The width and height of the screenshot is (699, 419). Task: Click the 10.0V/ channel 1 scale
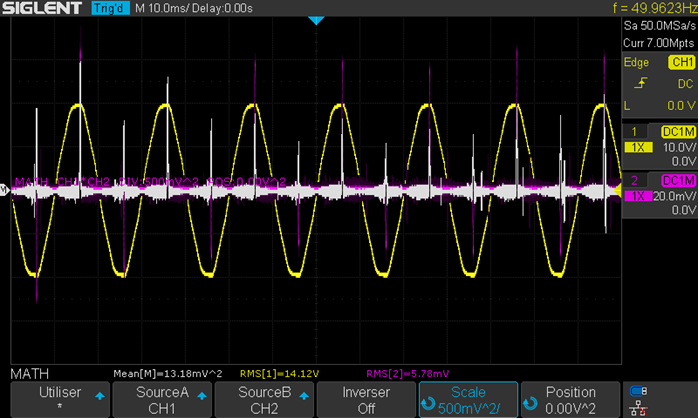(x=679, y=147)
